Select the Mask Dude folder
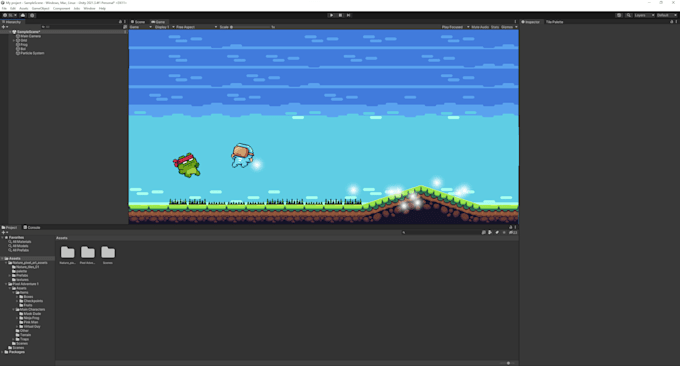Image resolution: width=680 pixels, height=366 pixels. 32,314
